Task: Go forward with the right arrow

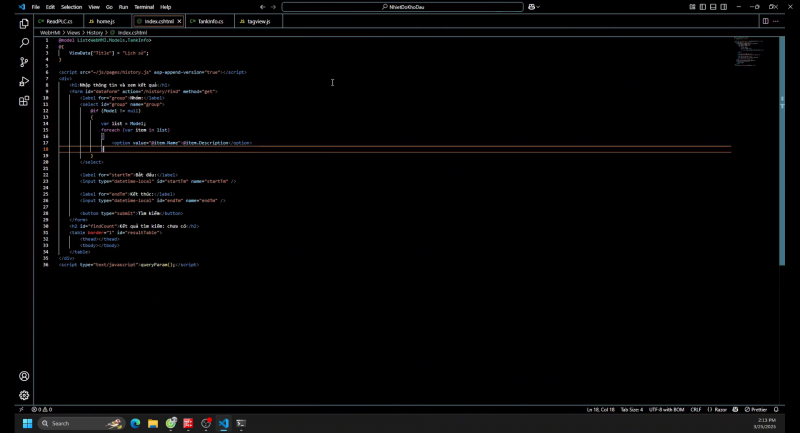Action: [273, 7]
